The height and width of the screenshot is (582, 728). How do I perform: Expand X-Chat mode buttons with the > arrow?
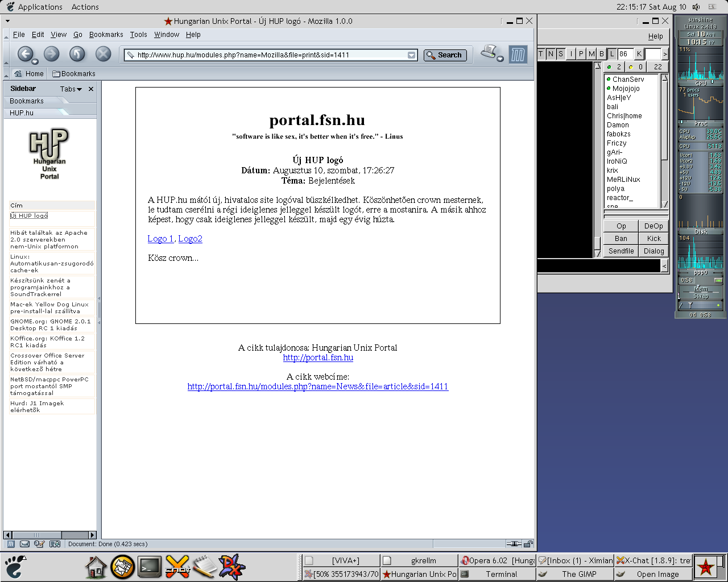(x=665, y=54)
